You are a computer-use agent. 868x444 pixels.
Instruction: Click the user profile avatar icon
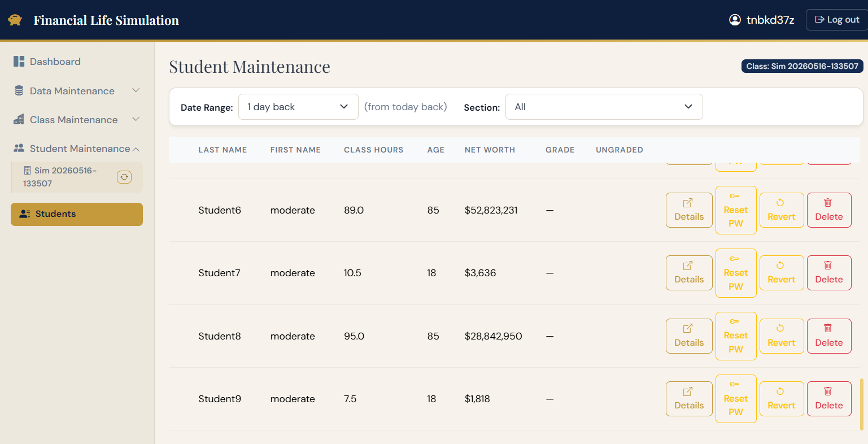coord(735,20)
